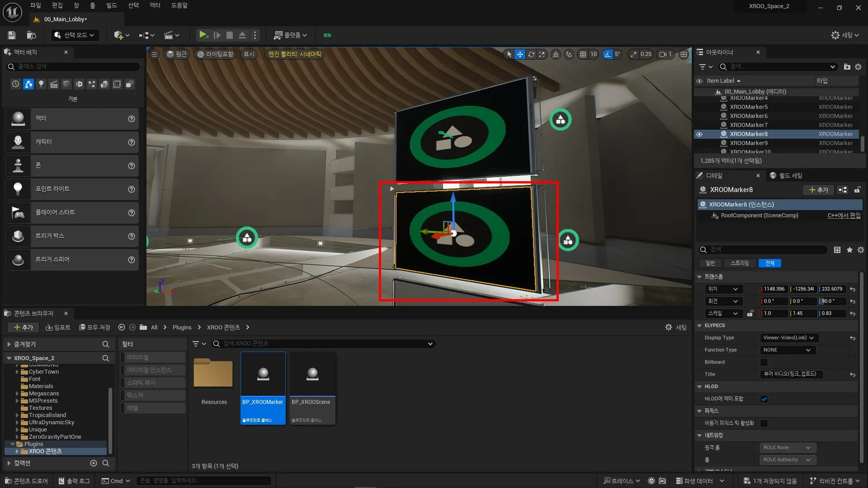Open the 선택 모드 dropdown
Viewport: 868px width, 488px height.
pos(75,35)
